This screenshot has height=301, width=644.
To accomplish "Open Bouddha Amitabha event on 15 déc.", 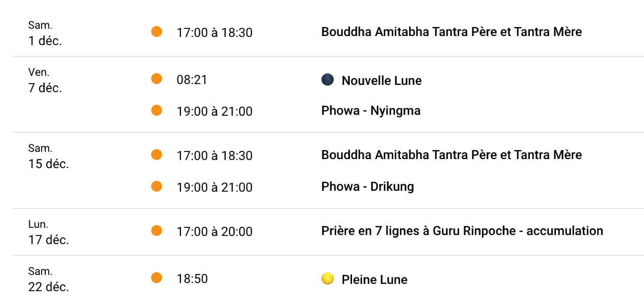I will click(451, 155).
